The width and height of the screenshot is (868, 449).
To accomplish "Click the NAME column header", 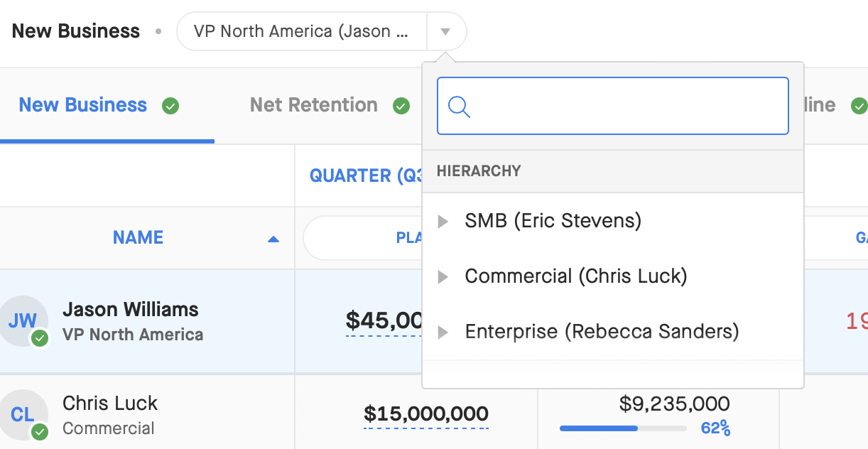I will pos(139,237).
